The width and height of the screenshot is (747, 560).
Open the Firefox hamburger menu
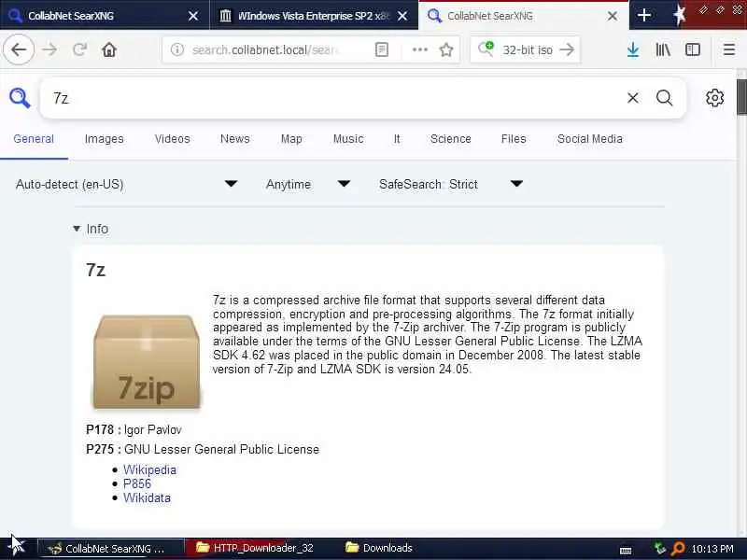click(729, 49)
